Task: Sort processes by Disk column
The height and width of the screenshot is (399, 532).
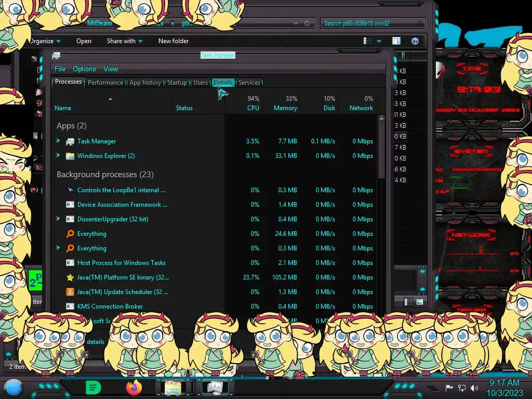Action: [320, 103]
